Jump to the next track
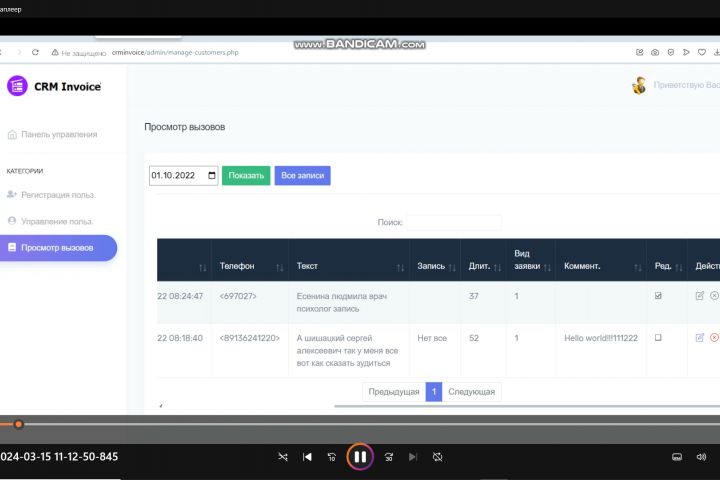The image size is (720, 480). 413,457
